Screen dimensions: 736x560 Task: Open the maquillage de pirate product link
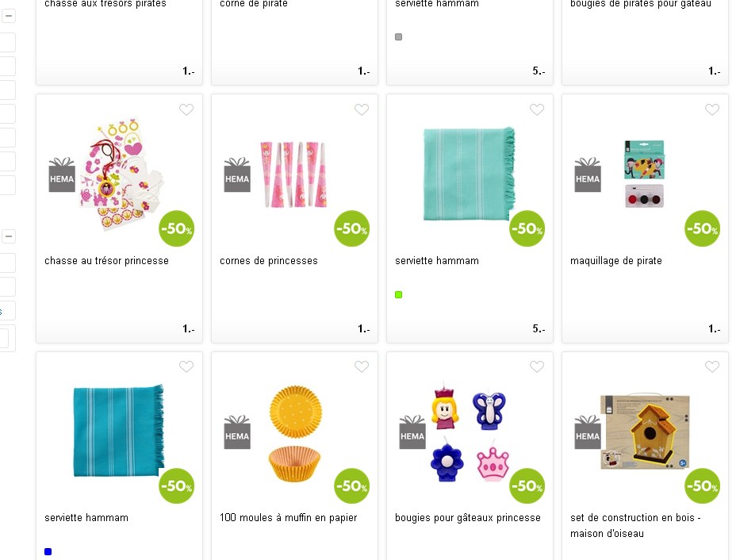(x=615, y=261)
